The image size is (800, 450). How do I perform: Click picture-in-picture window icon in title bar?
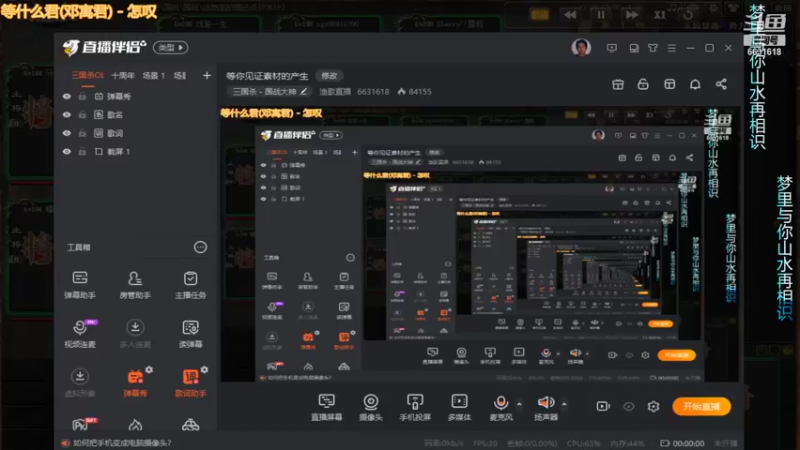pos(634,48)
